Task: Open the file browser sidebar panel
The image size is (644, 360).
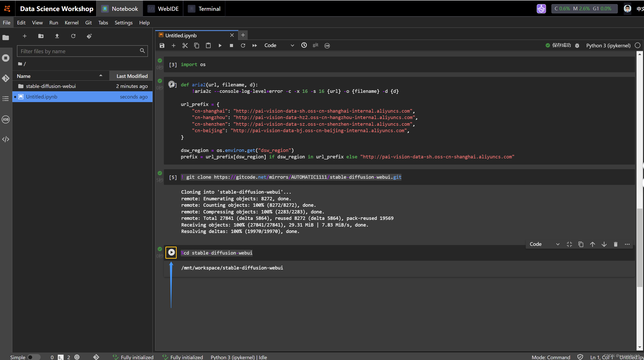Action: coord(6,38)
